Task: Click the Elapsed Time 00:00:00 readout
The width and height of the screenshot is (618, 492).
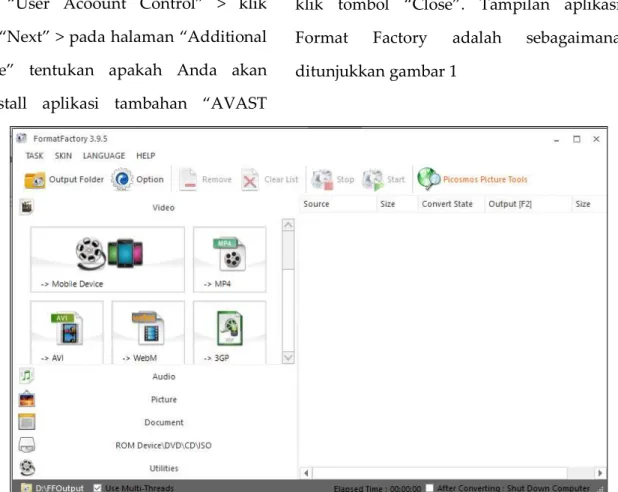Action: pyautogui.click(x=377, y=488)
